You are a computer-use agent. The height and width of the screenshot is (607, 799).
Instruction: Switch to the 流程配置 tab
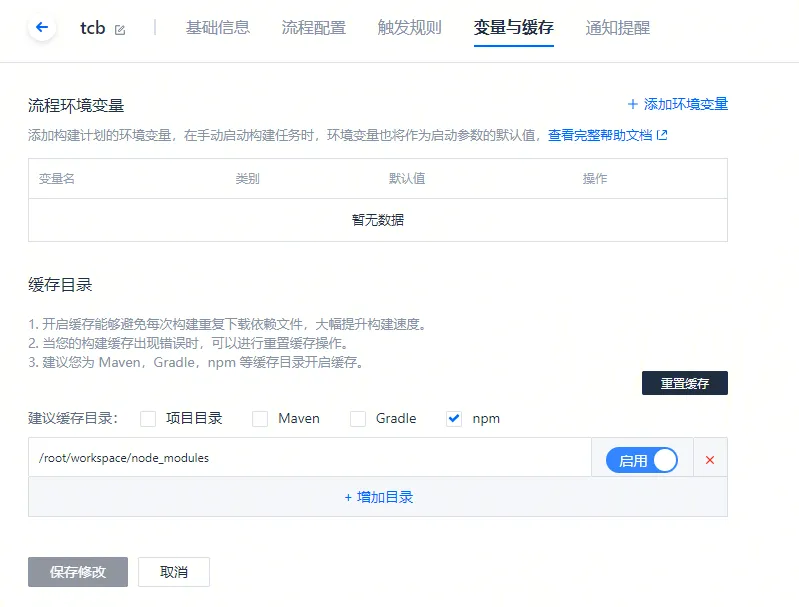tap(313, 28)
